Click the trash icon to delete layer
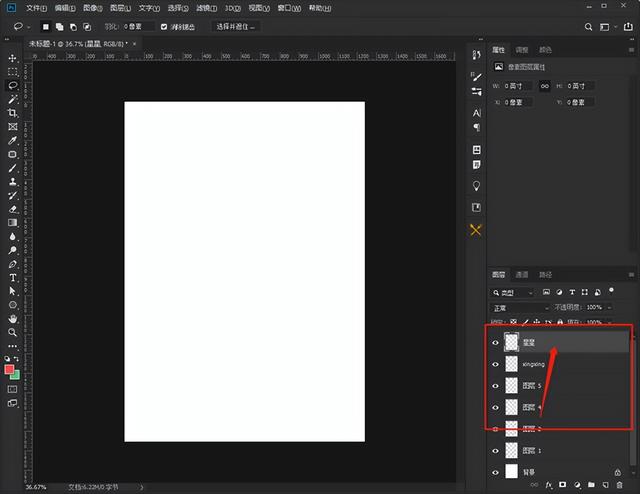This screenshot has height=494, width=640. (x=620, y=485)
